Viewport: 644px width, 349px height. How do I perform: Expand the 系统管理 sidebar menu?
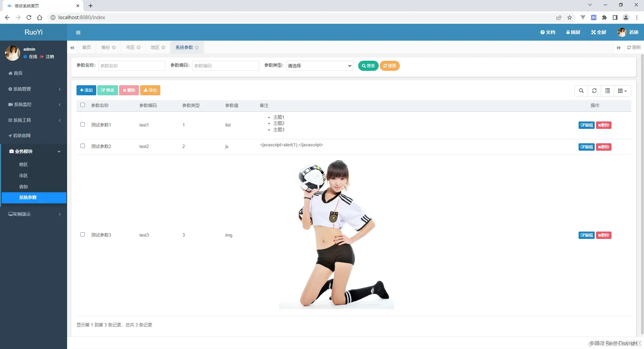pos(34,89)
